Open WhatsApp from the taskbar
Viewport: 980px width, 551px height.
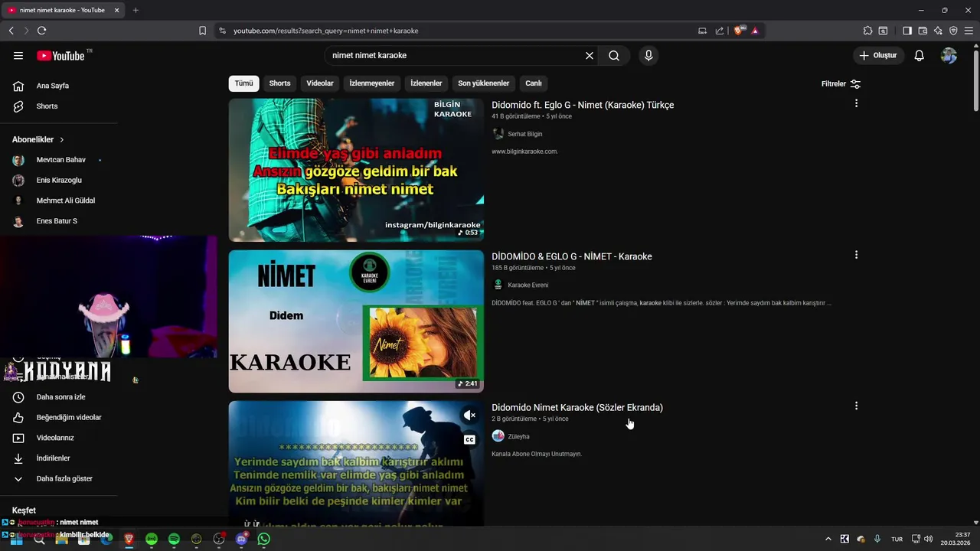tap(264, 539)
